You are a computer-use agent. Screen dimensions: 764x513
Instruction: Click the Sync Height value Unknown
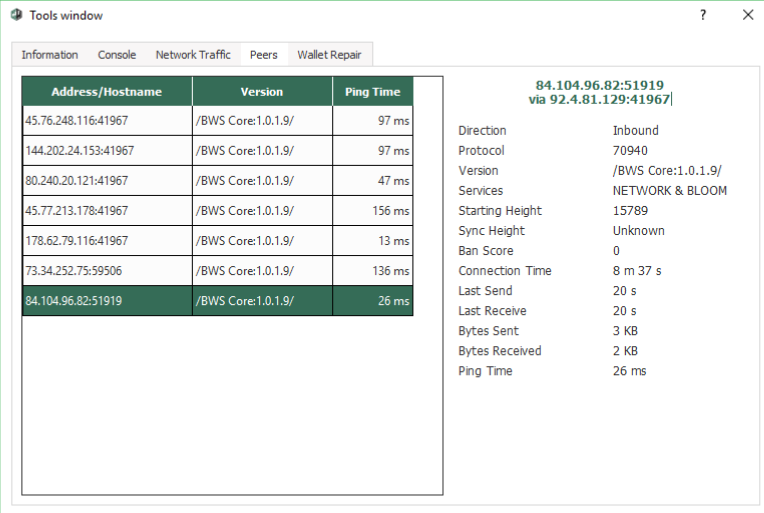pos(638,230)
